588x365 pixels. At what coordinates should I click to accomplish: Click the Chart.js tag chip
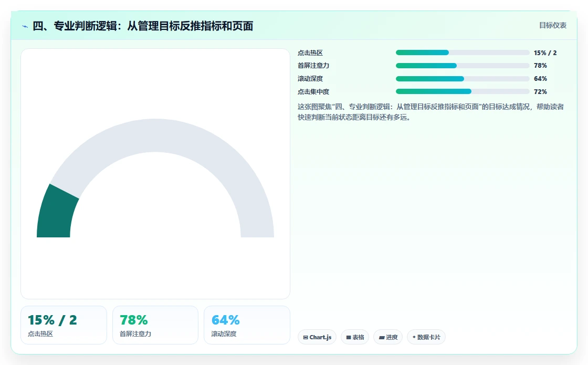click(317, 337)
